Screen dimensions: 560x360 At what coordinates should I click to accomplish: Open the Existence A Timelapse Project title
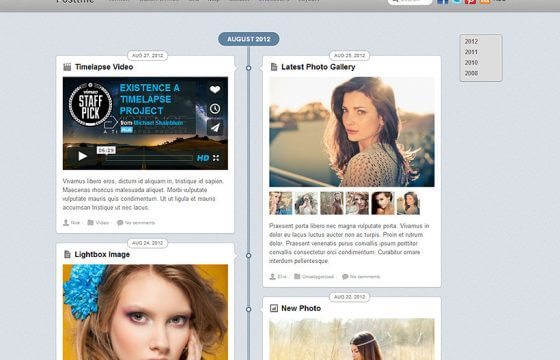149,99
